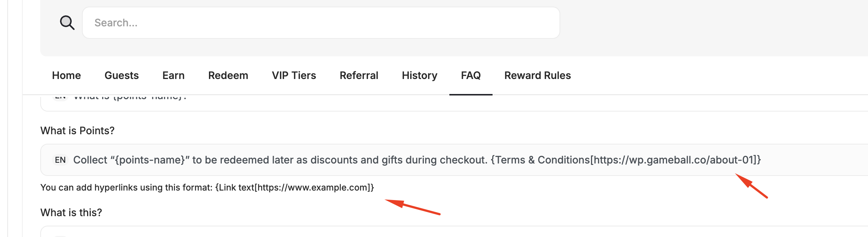
Task: Open the Guests tab
Action: [x=121, y=76]
